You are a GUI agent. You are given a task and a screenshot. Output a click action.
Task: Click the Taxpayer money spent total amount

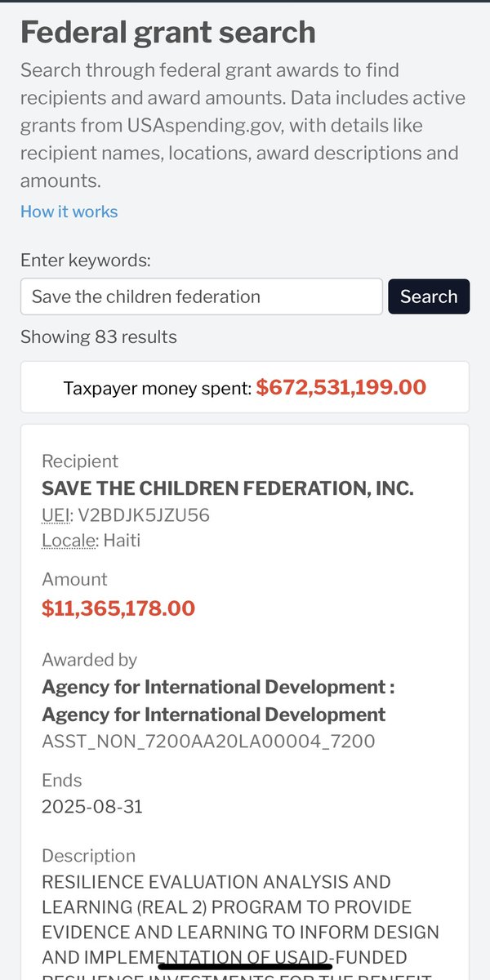click(341, 388)
